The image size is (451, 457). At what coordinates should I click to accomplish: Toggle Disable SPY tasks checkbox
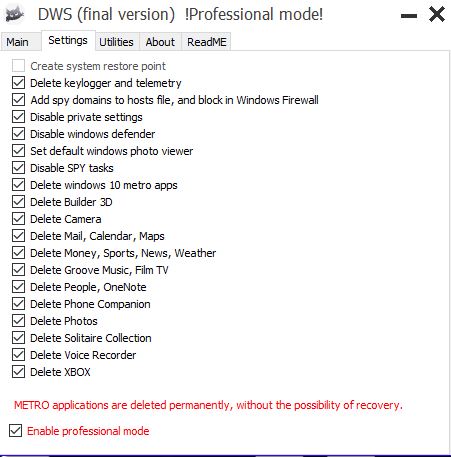point(18,168)
